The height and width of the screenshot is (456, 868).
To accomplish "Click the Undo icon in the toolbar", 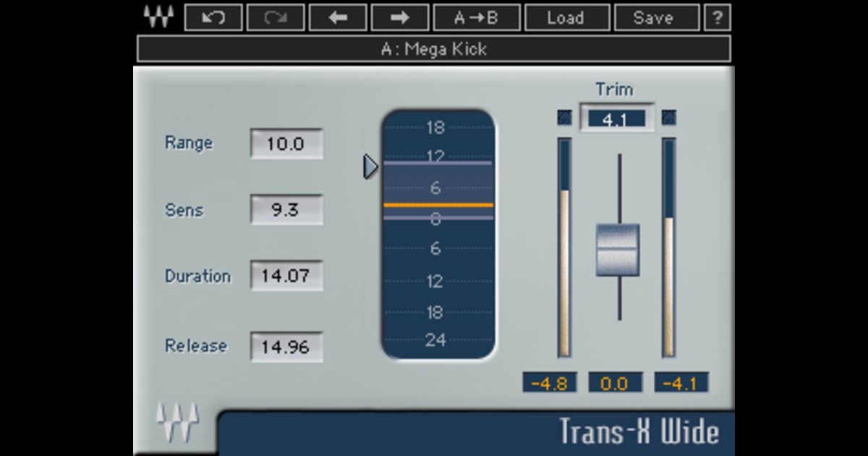I will (x=213, y=17).
